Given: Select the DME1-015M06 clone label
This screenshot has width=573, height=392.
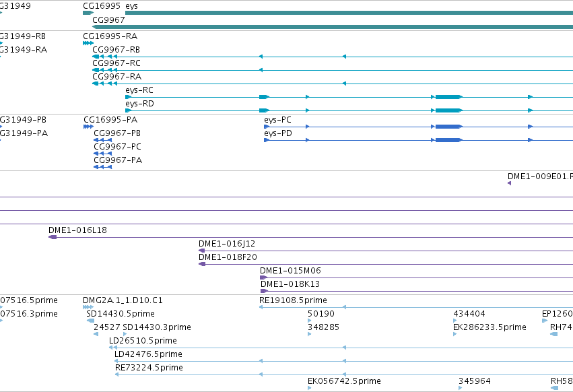Looking at the screenshot, I should coord(290,271).
